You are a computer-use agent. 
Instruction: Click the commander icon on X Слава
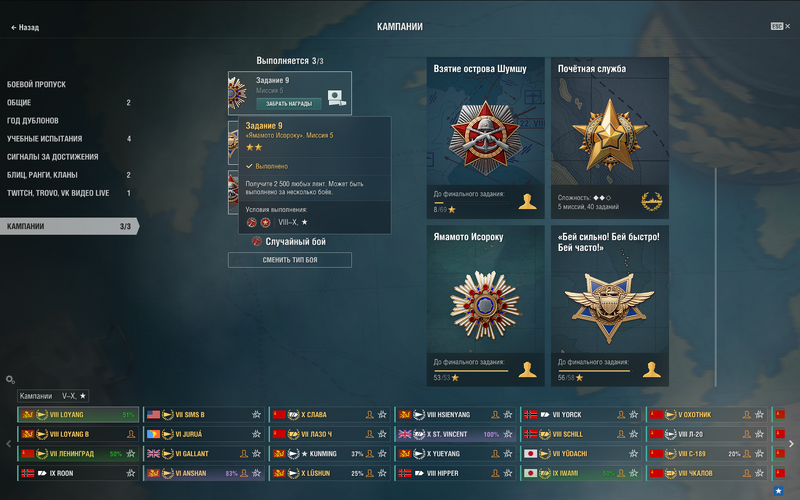pos(369,415)
